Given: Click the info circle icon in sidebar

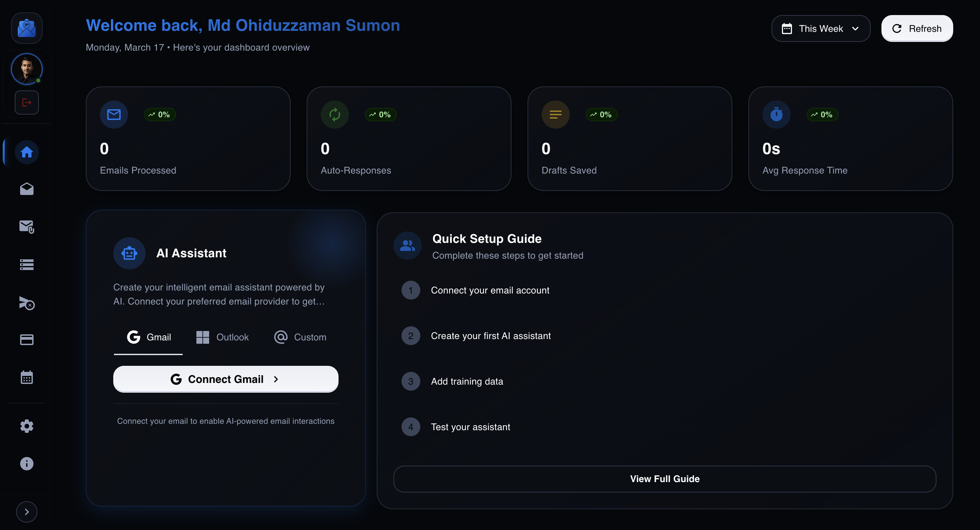Looking at the screenshot, I should [x=26, y=463].
